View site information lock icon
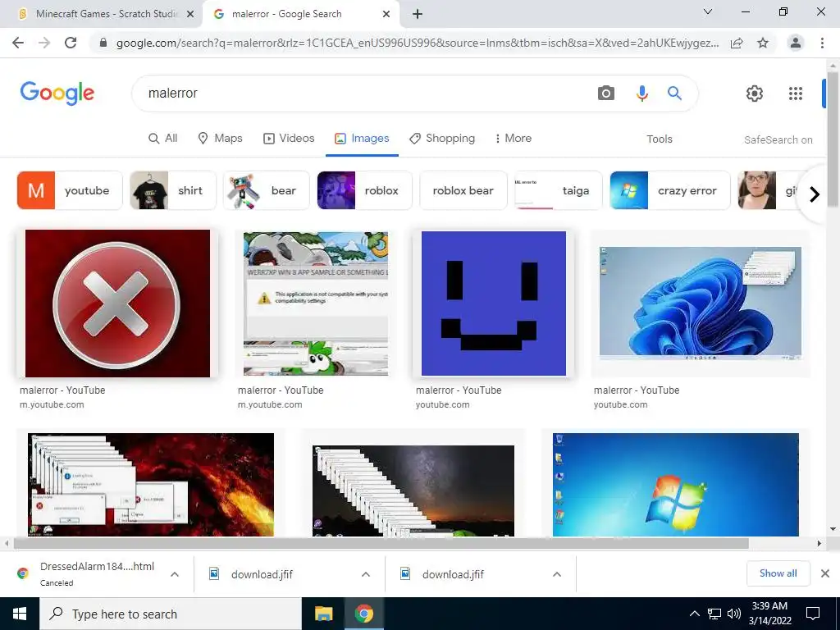Image resolution: width=840 pixels, height=630 pixels. tap(103, 43)
